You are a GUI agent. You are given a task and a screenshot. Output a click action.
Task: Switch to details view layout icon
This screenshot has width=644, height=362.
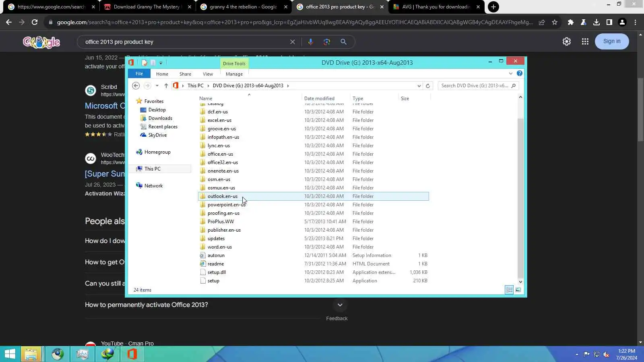[509, 290]
